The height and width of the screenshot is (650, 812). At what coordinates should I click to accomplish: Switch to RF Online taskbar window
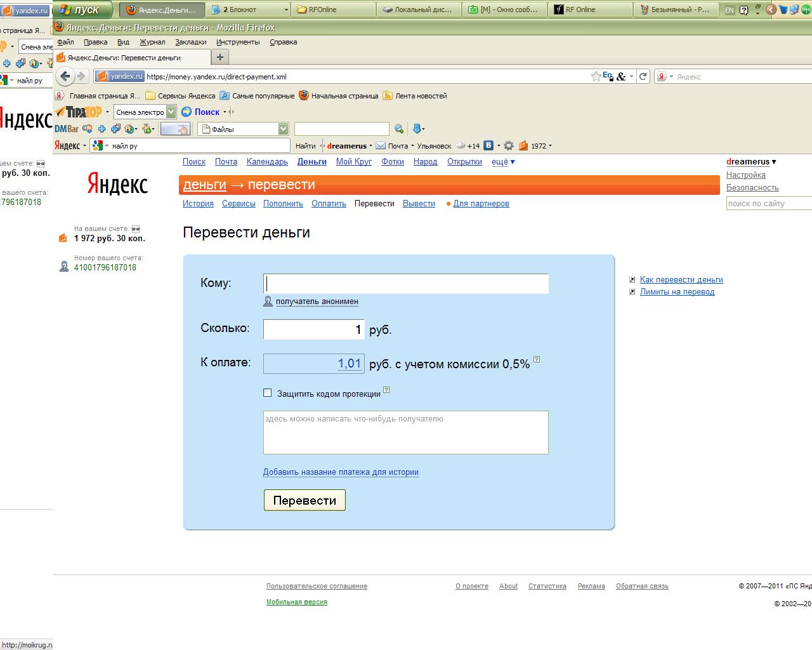590,10
